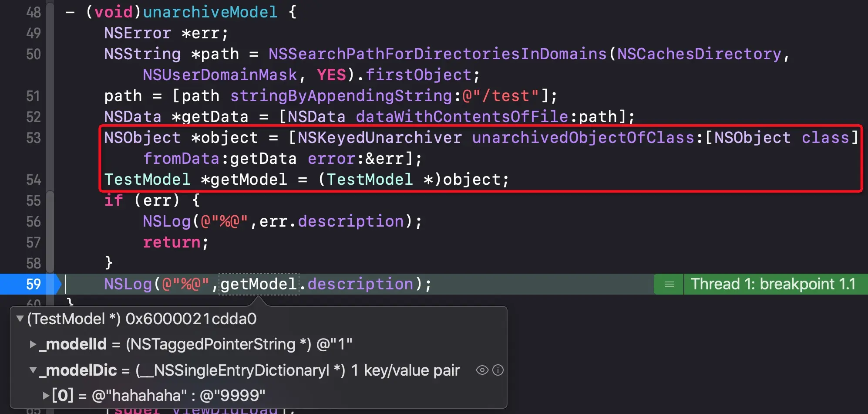
Task: Click the green thread annotation lines icon
Action: tap(669, 285)
